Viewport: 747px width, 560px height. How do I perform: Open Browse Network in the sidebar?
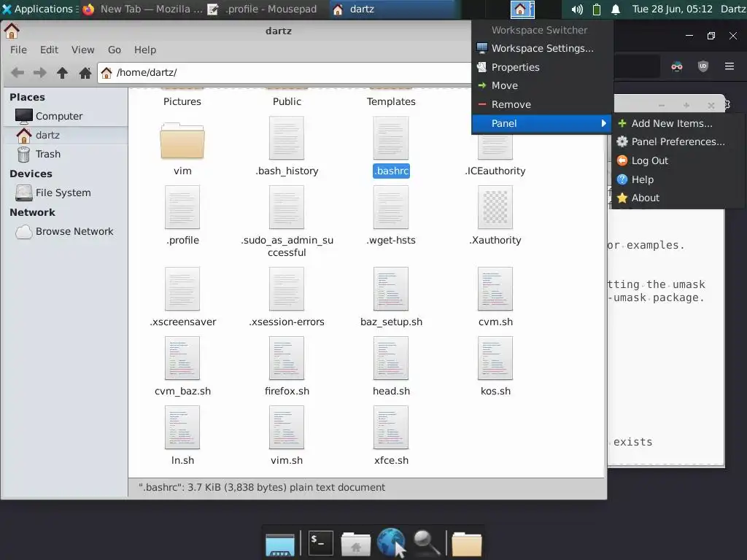[x=65, y=231]
